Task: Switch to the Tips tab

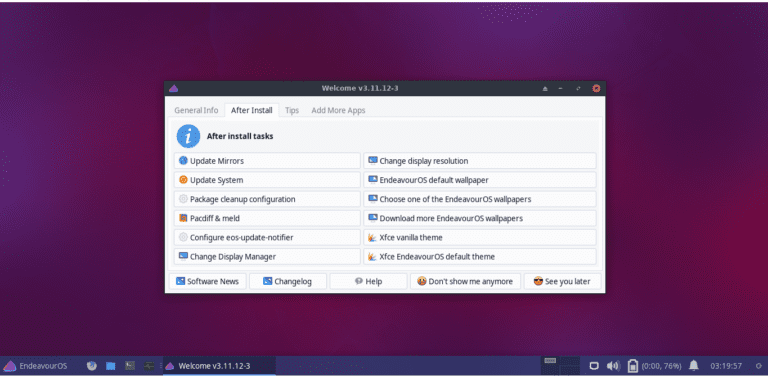Action: click(x=292, y=110)
